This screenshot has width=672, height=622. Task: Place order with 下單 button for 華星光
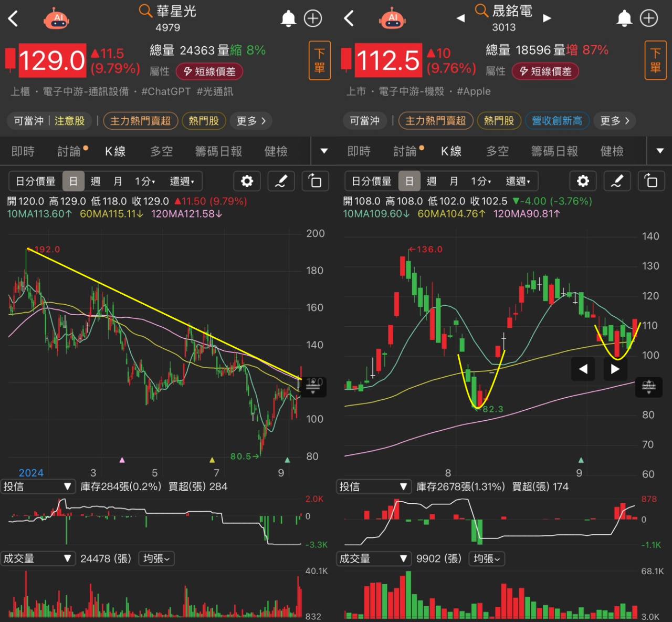pos(320,60)
